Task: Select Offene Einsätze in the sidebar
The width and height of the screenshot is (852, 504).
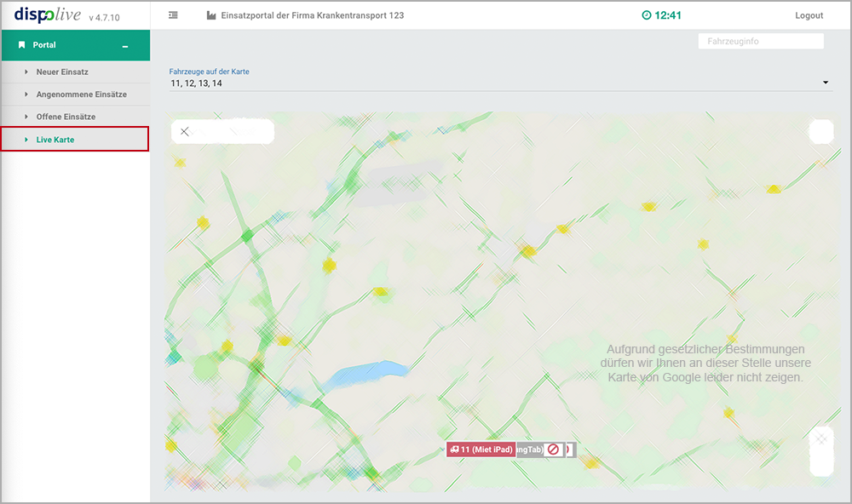Action: [66, 117]
